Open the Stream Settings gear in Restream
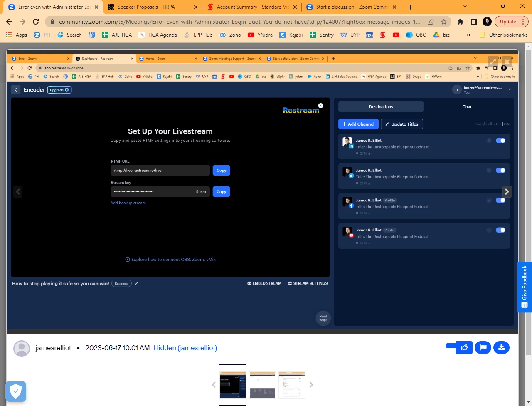 point(308,283)
